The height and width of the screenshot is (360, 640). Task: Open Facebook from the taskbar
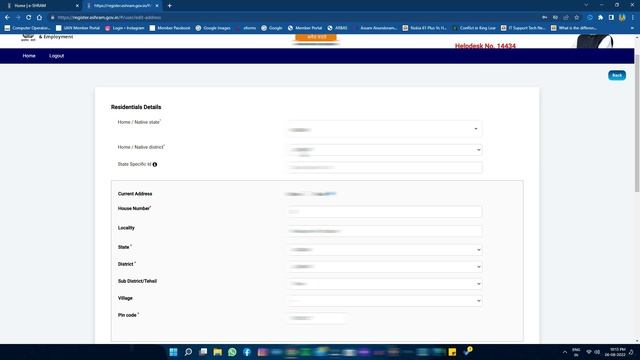pyautogui.click(x=247, y=352)
